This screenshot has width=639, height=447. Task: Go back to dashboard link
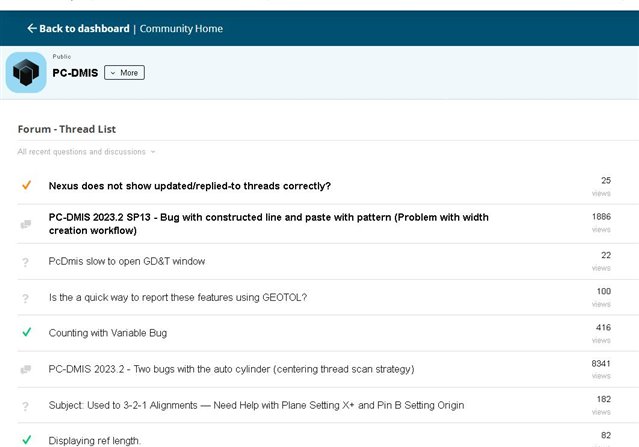[x=84, y=29]
